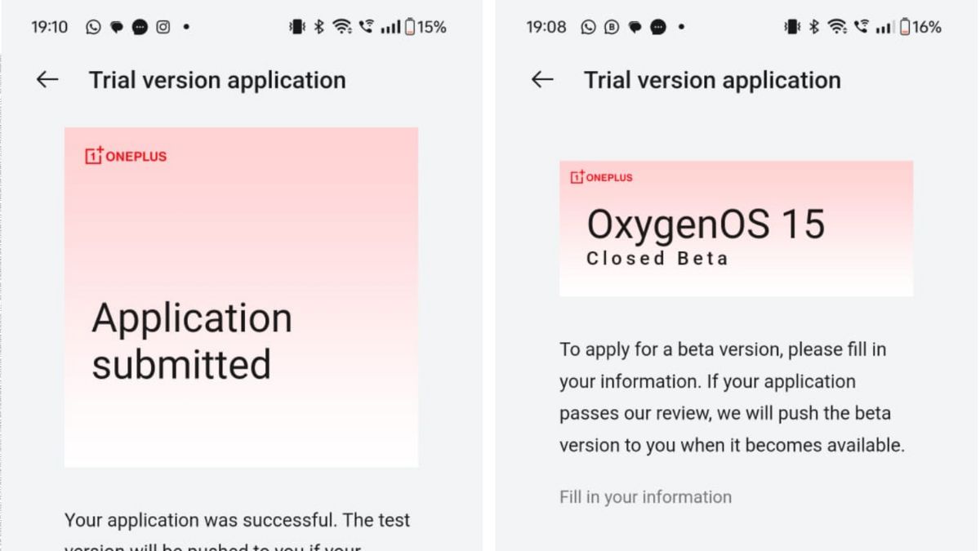This screenshot has height=551, width=980.
Task: Tap the battery icon showing 16%
Action: point(905,27)
